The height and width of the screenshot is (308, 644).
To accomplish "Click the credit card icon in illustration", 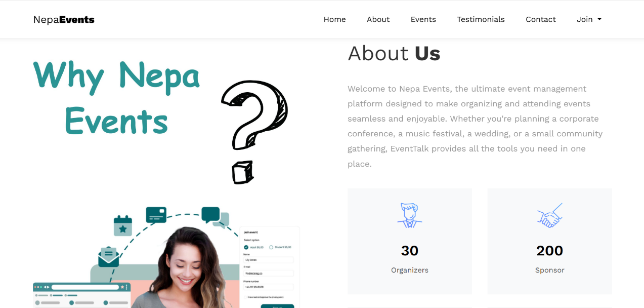I will [x=156, y=215].
